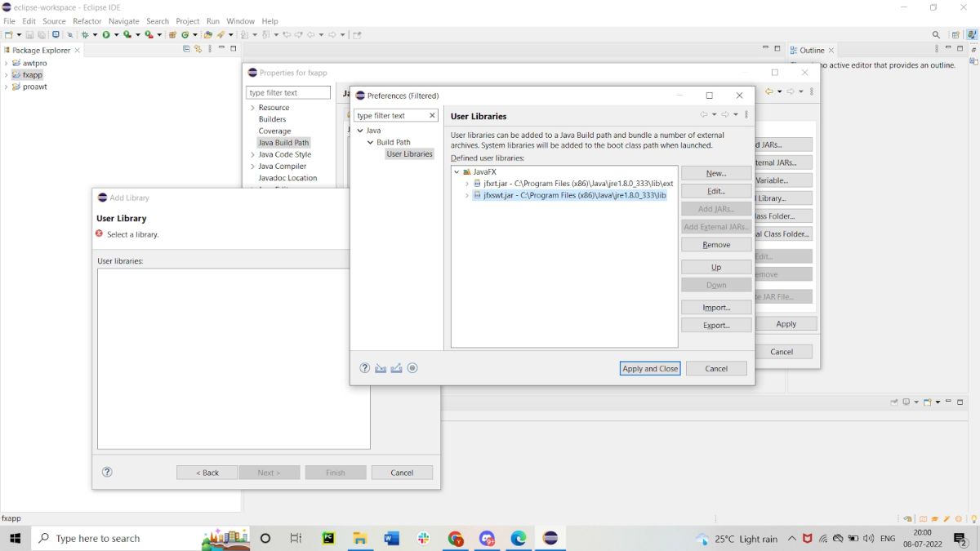Click the filter text field in the Properties window
Screen dimensions: 980x551
click(x=288, y=92)
